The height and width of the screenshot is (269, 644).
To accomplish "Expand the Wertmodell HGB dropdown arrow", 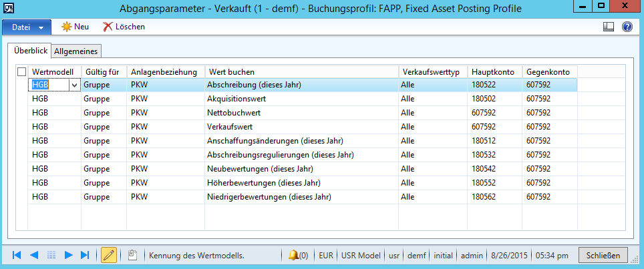I will 73,85.
